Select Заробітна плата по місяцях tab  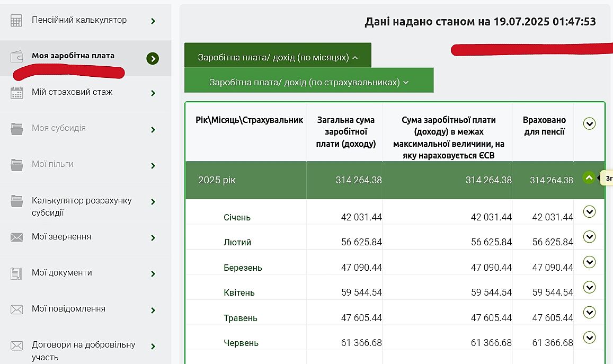(x=278, y=57)
